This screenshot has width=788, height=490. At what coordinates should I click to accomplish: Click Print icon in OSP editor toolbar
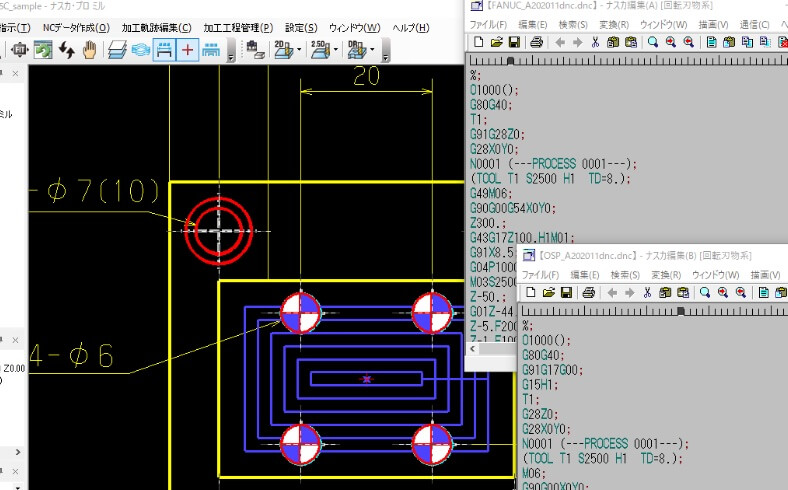click(x=589, y=293)
